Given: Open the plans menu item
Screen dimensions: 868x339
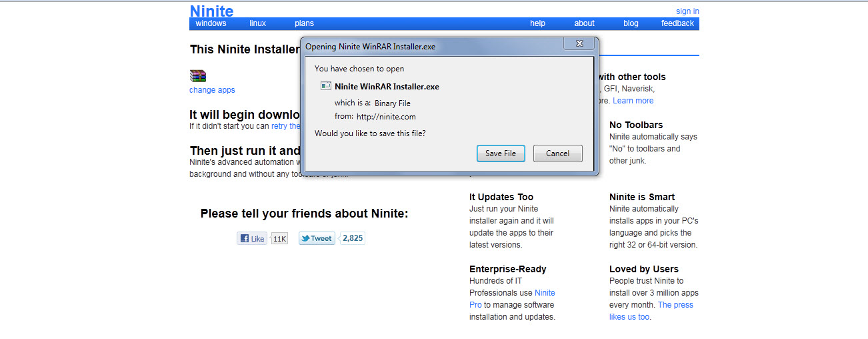Looking at the screenshot, I should [304, 23].
